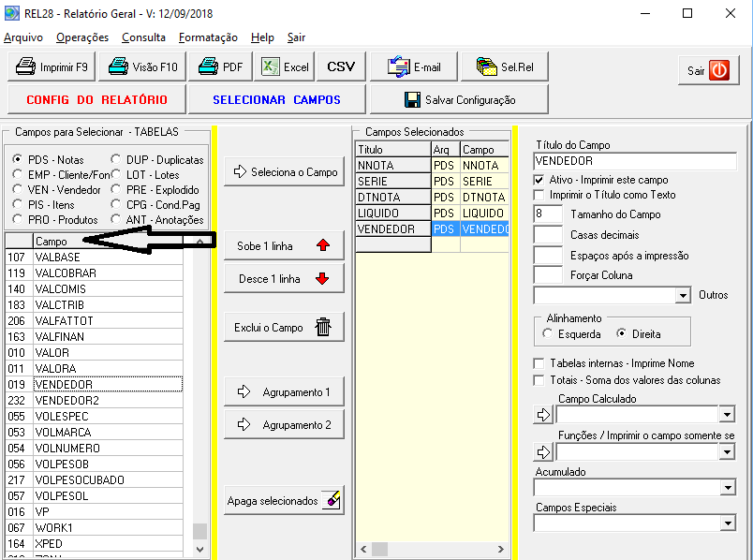753x560 pixels.
Task: Open the Campos Especiais dropdown
Action: (x=728, y=523)
